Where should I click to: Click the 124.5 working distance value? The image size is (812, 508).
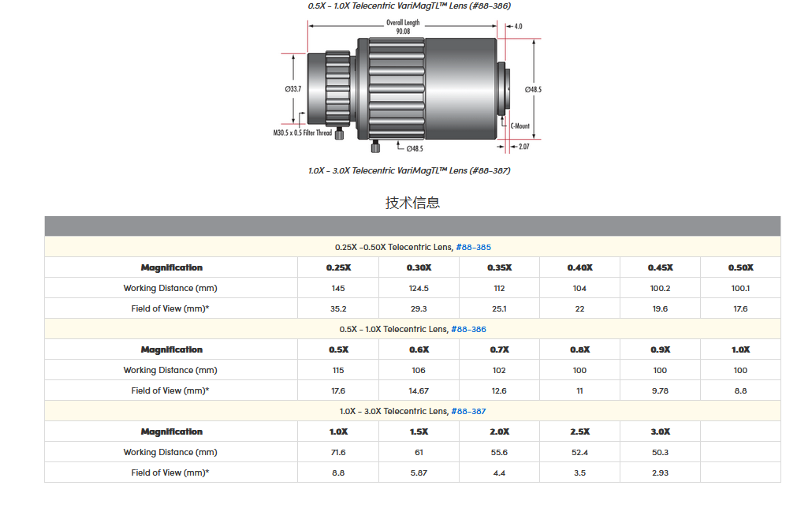pos(419,288)
